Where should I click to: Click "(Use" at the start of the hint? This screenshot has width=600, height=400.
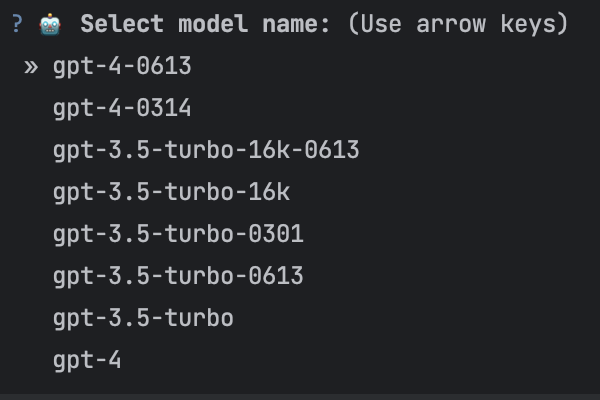pos(374,24)
